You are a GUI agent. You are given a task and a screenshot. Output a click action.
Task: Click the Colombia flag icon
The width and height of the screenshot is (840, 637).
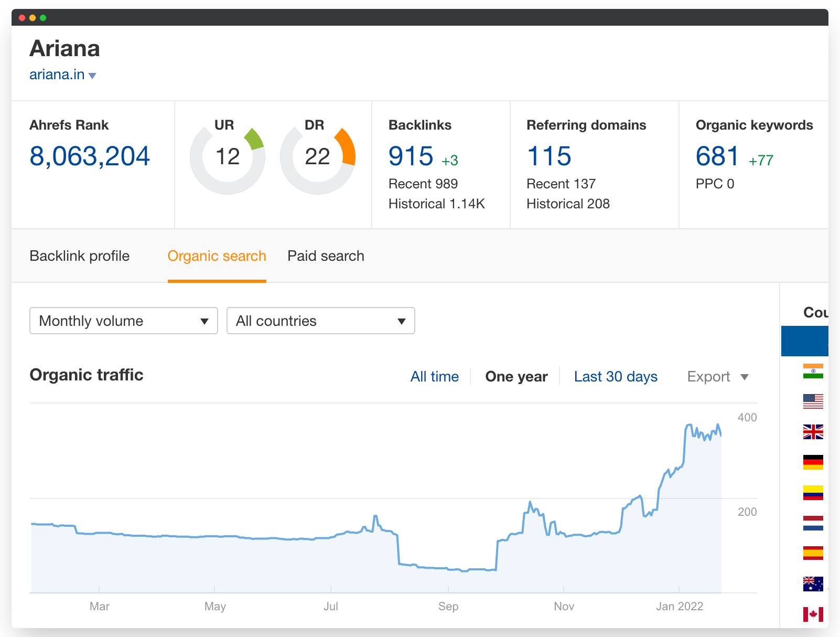[x=813, y=493]
